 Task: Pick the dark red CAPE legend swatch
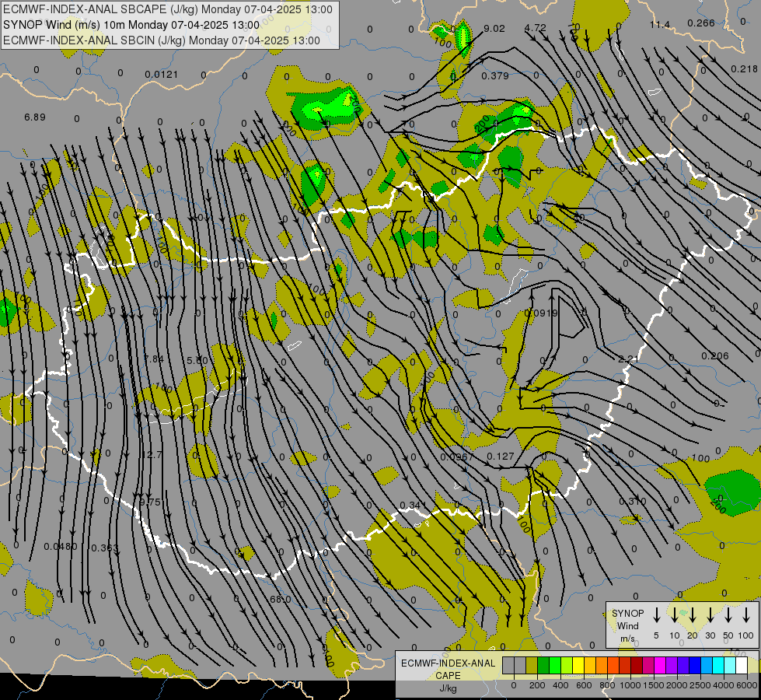(637, 666)
